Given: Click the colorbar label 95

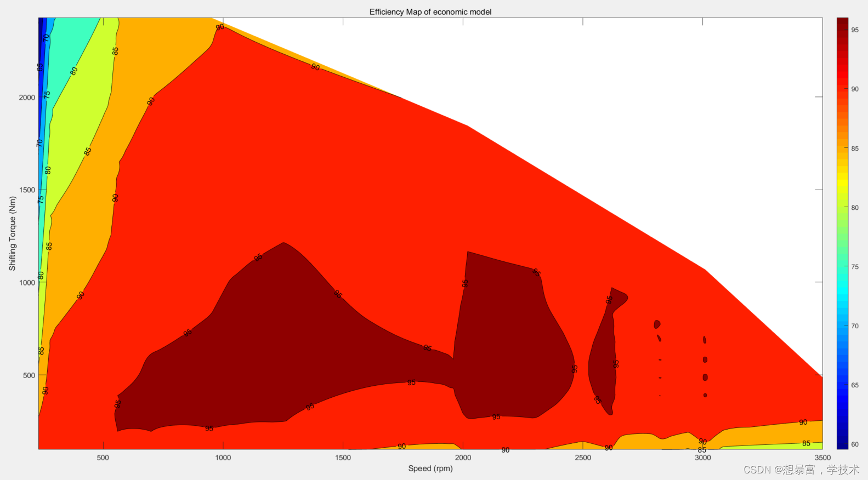Looking at the screenshot, I should tap(855, 30).
